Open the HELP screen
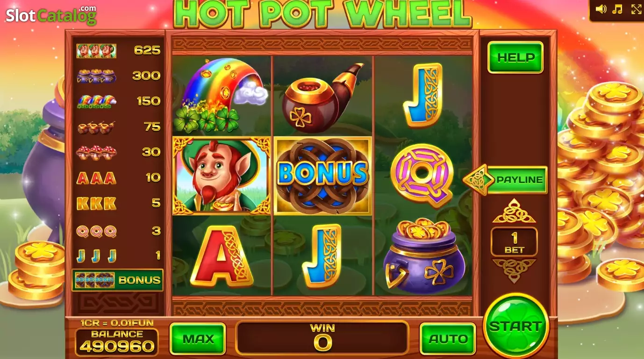This screenshot has width=644, height=359. (x=515, y=57)
